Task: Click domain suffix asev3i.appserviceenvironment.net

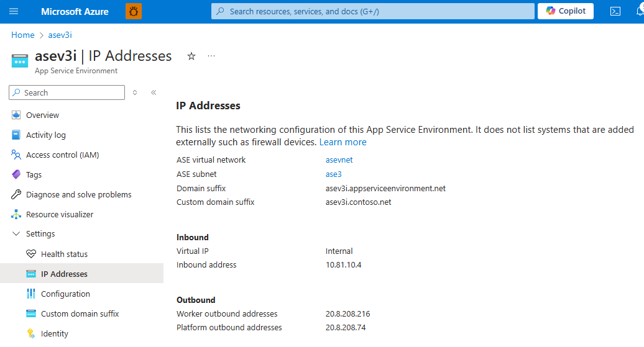Action: (385, 188)
